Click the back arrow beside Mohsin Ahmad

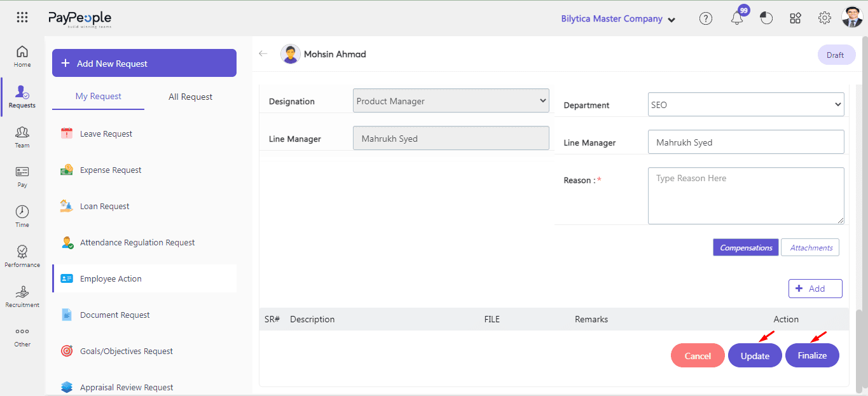tap(263, 54)
